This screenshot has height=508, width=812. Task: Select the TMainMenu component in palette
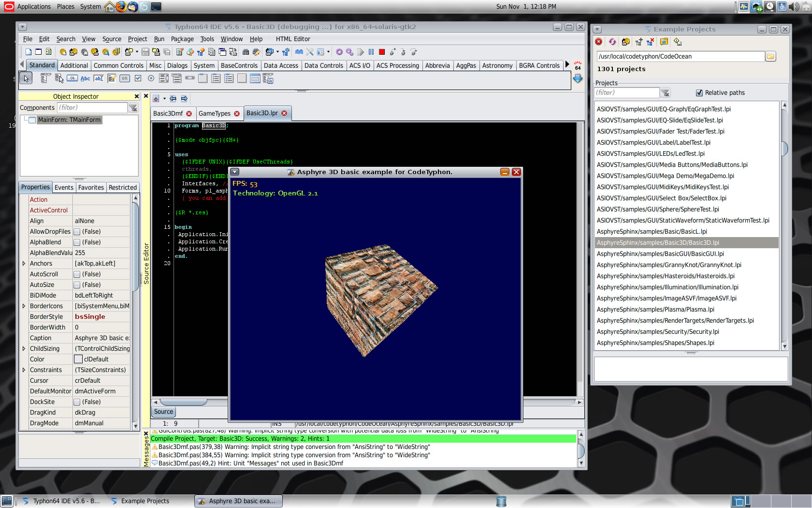point(45,78)
